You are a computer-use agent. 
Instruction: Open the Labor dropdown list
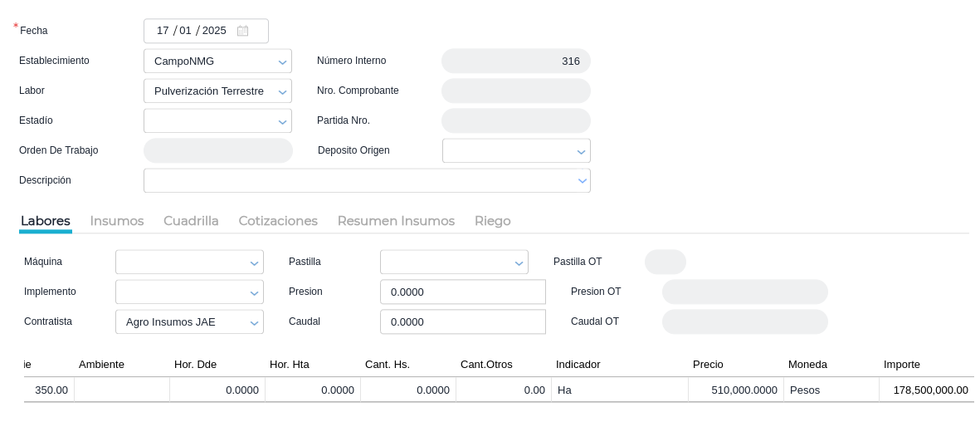click(x=282, y=92)
